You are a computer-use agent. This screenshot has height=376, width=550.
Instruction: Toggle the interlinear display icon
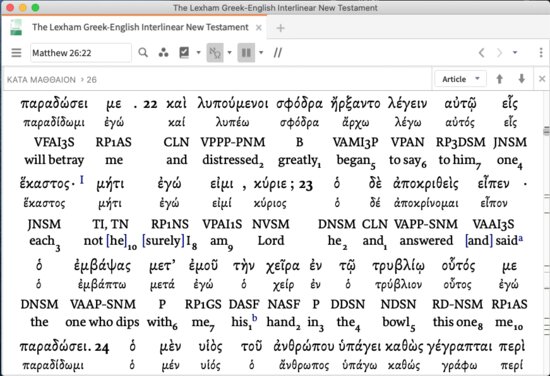(x=215, y=53)
